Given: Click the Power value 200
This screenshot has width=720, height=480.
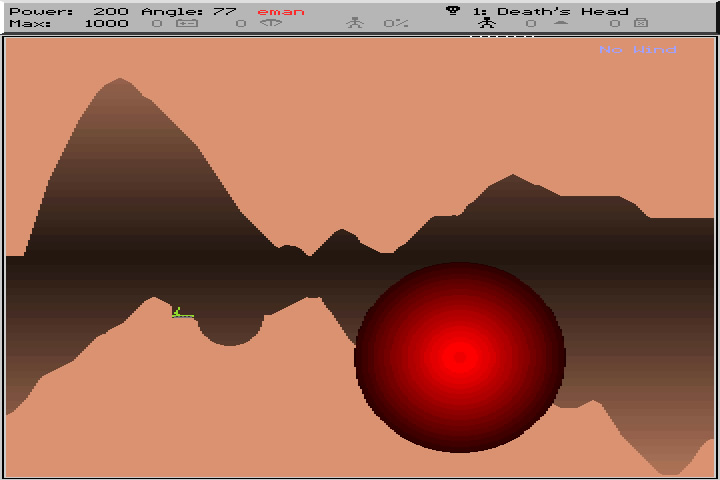Looking at the screenshot, I should [x=111, y=11].
